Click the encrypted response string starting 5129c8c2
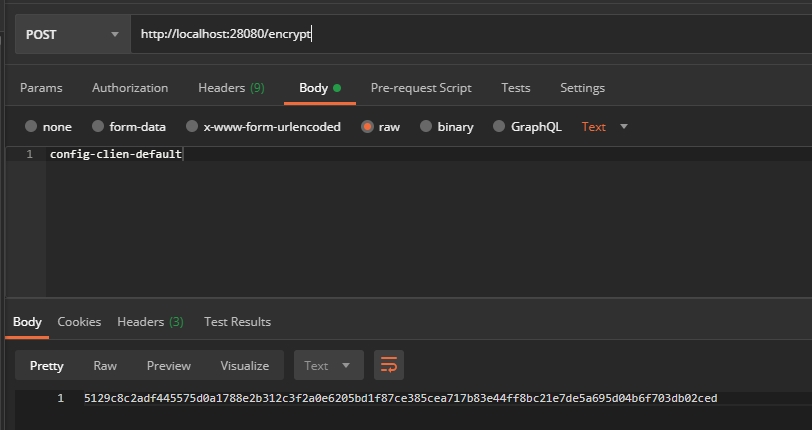Viewport: 812px width, 430px height. tap(400, 398)
